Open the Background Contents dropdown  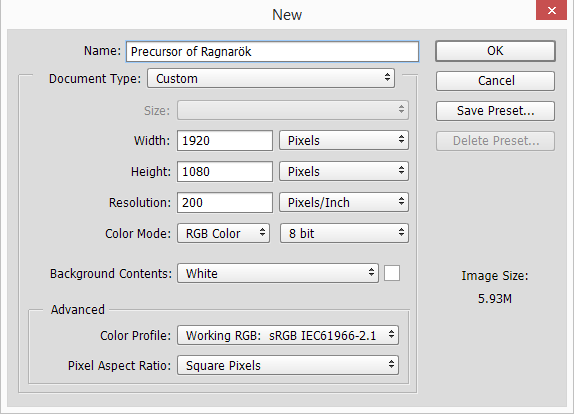click(x=278, y=273)
